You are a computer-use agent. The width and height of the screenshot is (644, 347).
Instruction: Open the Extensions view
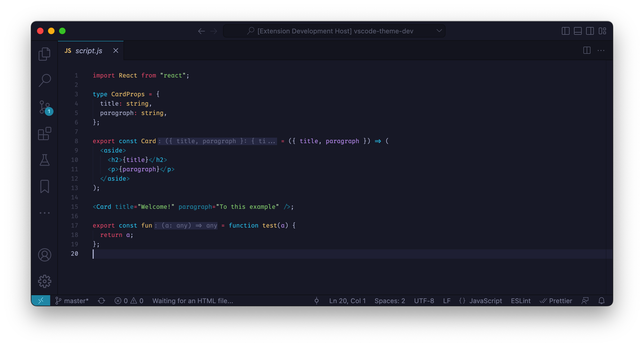click(x=44, y=134)
